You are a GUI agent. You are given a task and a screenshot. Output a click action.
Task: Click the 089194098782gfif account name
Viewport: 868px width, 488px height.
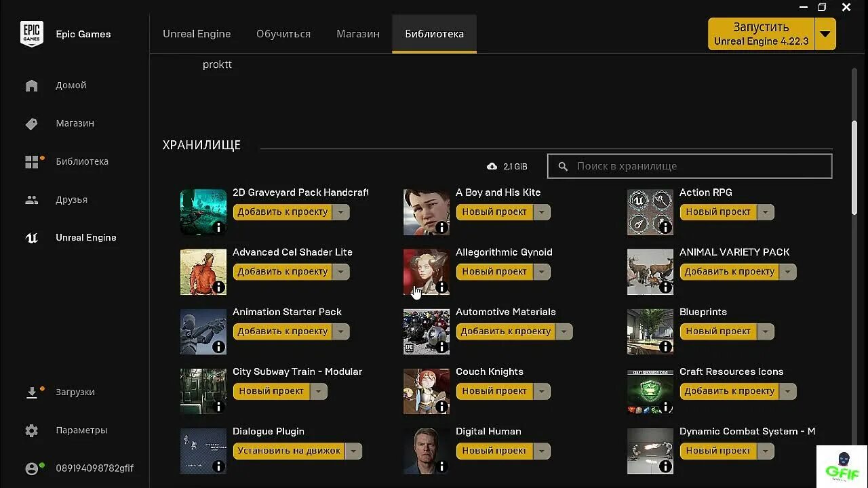pyautogui.click(x=94, y=468)
